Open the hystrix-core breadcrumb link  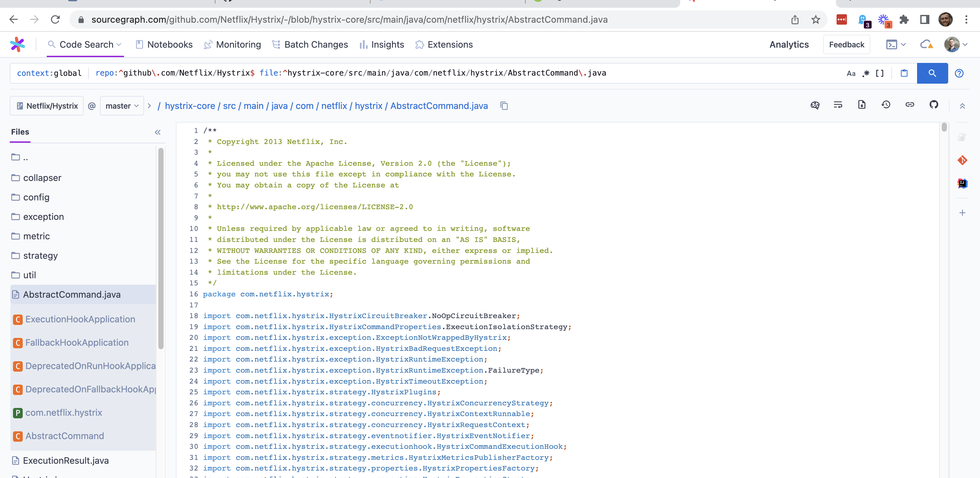(190, 106)
